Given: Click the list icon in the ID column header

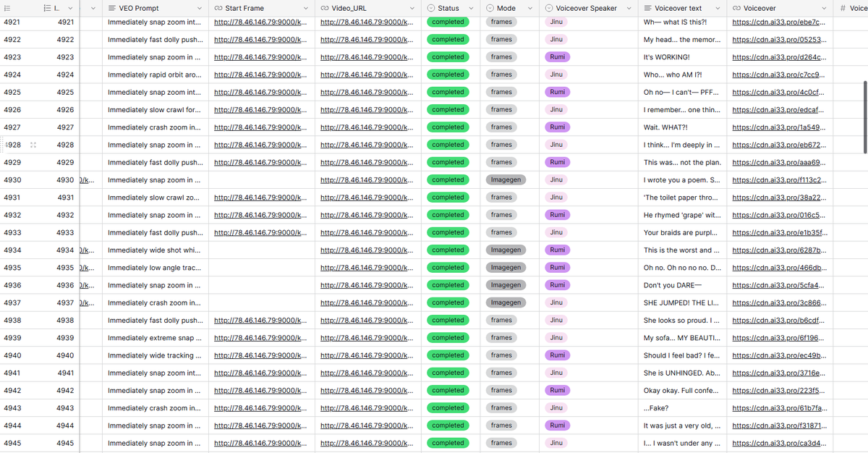Looking at the screenshot, I should tap(47, 8).
